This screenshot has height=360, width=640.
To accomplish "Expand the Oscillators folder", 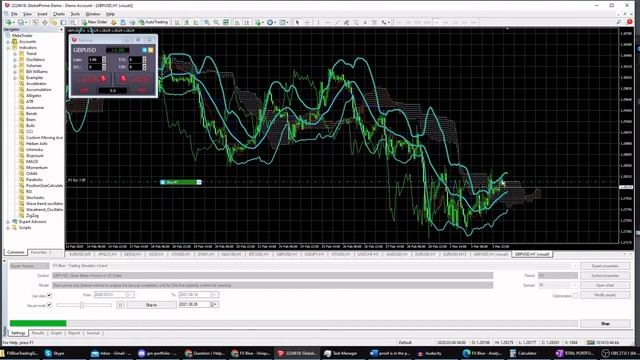I will [x=15, y=60].
